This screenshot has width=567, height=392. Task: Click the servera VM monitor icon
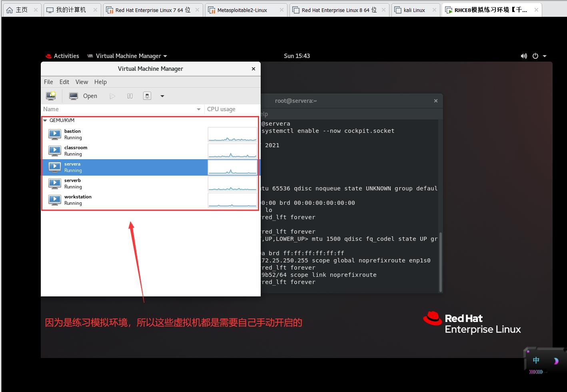click(55, 167)
